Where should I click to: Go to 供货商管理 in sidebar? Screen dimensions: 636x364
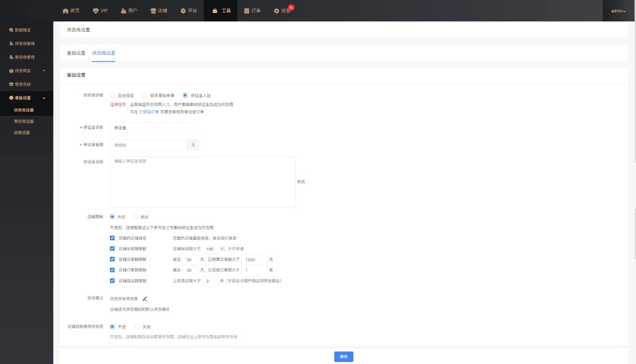24,44
